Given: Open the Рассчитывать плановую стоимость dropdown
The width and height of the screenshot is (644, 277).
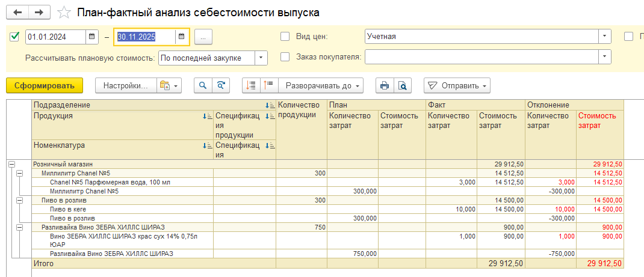Looking at the screenshot, I should point(261,58).
